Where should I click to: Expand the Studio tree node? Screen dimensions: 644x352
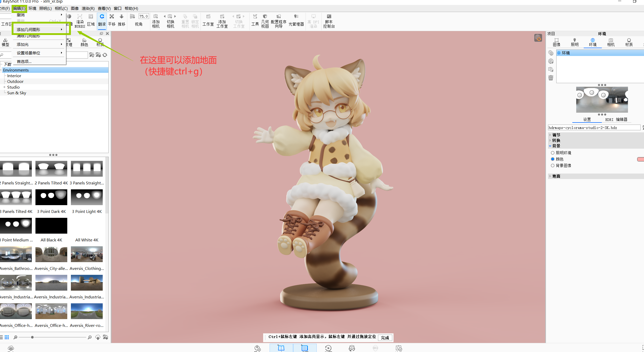click(x=4, y=87)
